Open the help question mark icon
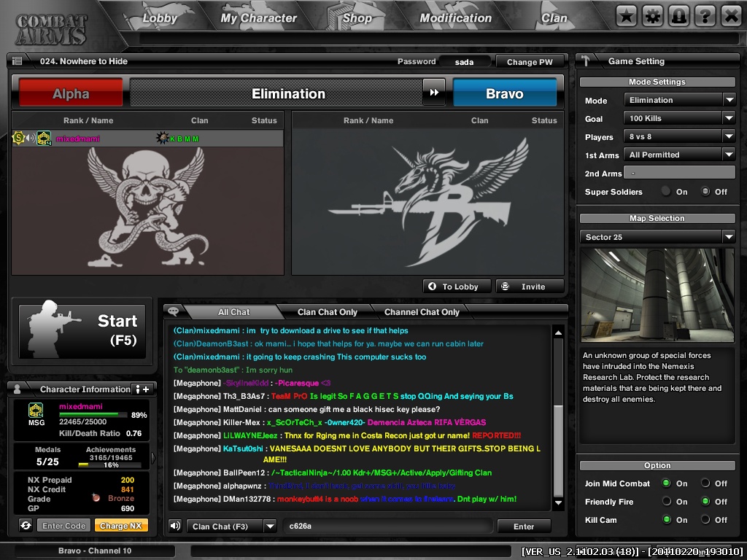This screenshot has width=747, height=560. point(705,17)
